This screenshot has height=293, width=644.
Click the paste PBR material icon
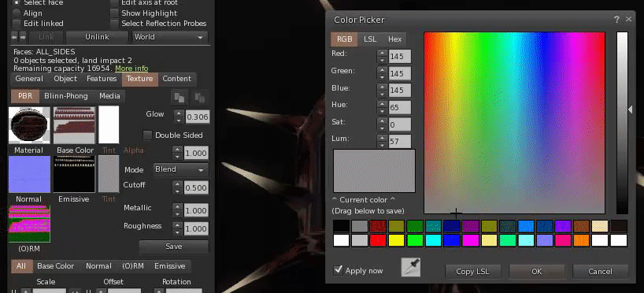pos(200,98)
